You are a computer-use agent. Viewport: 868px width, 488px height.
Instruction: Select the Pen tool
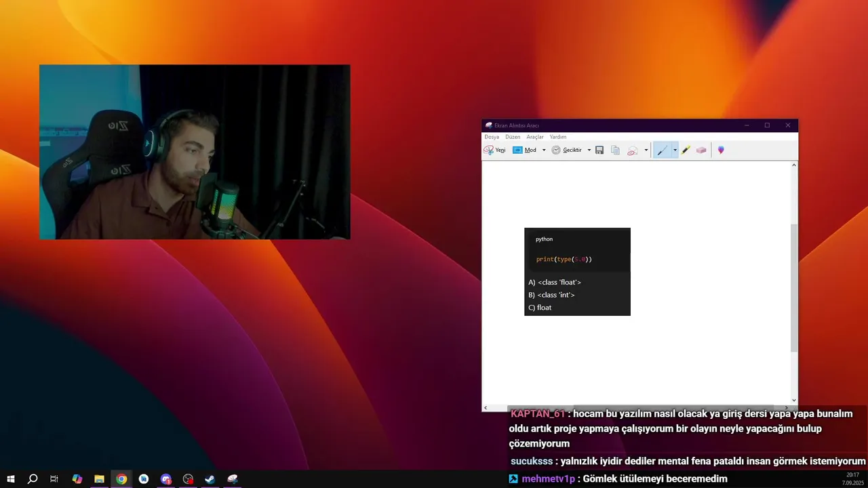tap(662, 150)
